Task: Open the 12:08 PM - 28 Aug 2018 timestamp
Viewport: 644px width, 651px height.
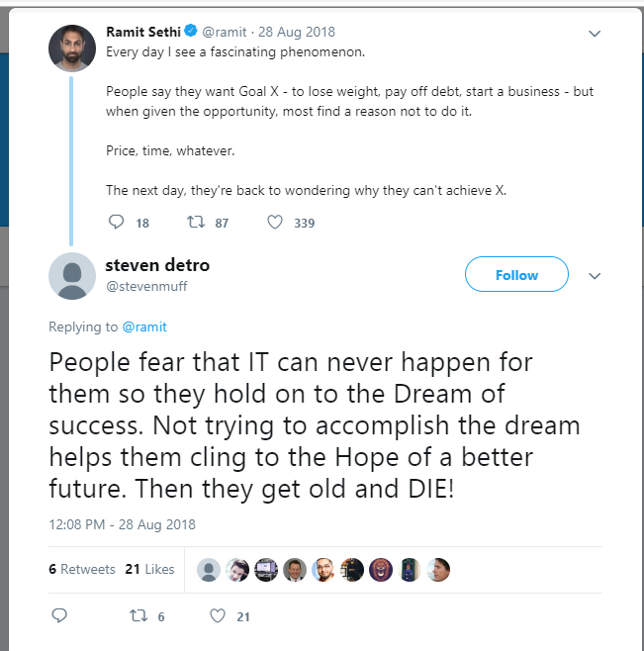Action: [122, 524]
